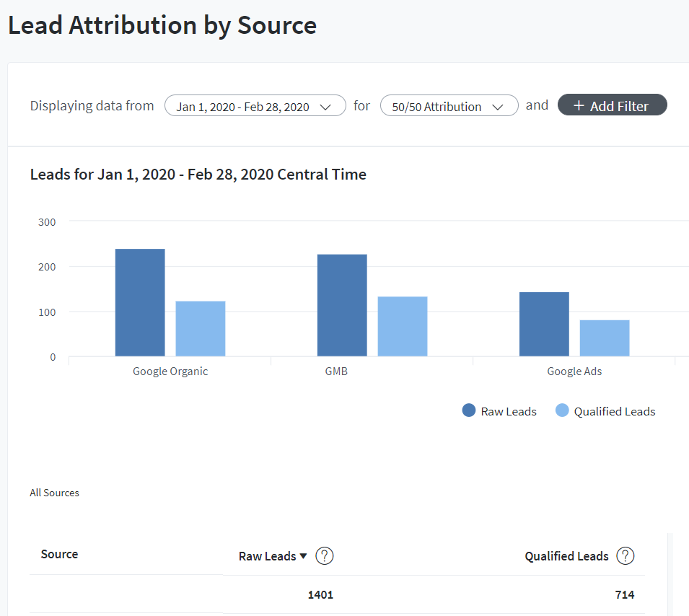Click the Google Ads axis label
The width and height of the screenshot is (689, 616).
click(x=574, y=371)
